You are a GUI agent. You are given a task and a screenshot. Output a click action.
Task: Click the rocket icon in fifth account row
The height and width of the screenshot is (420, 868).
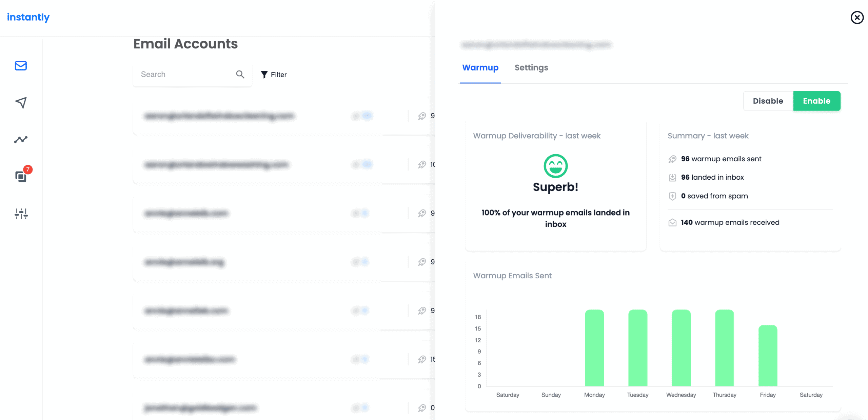point(422,311)
